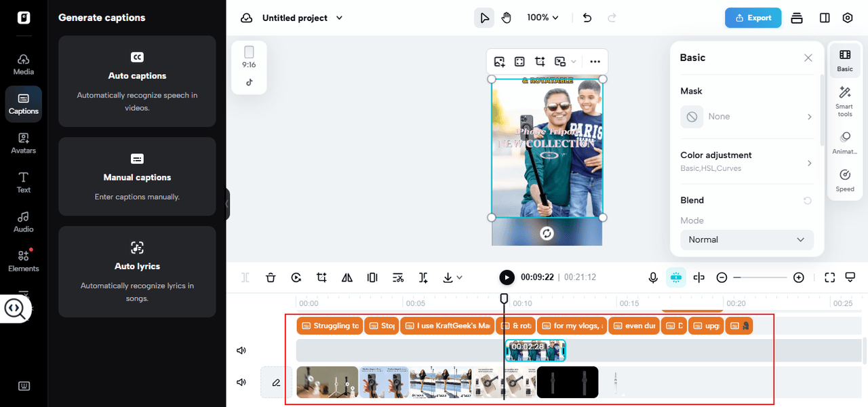Open the Elements sidebar section

point(24,260)
